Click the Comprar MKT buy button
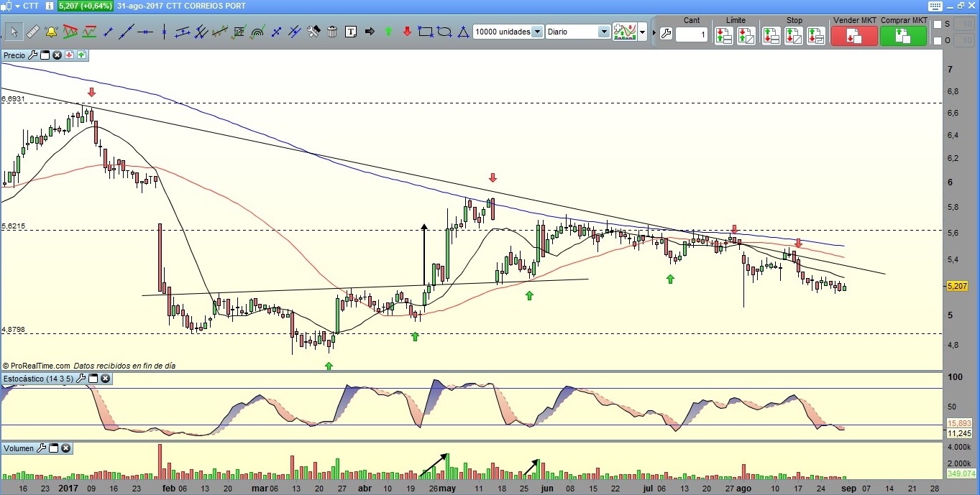 (904, 35)
